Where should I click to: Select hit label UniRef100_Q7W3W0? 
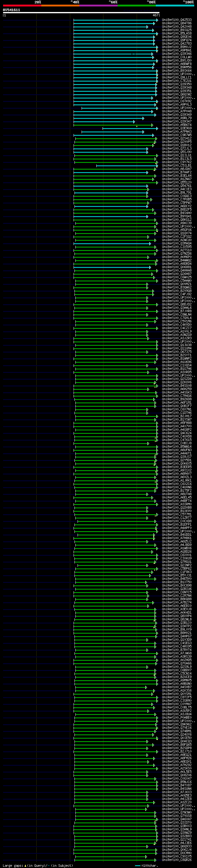point(176,813)
